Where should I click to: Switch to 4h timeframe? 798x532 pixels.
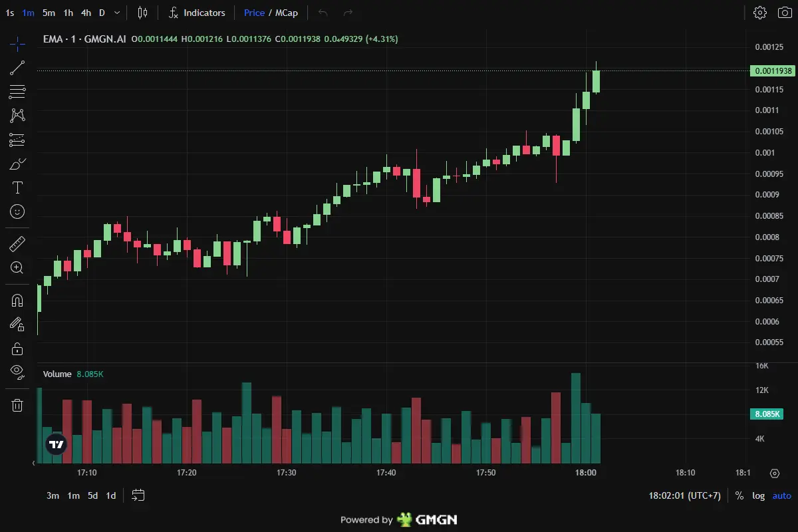[86, 13]
